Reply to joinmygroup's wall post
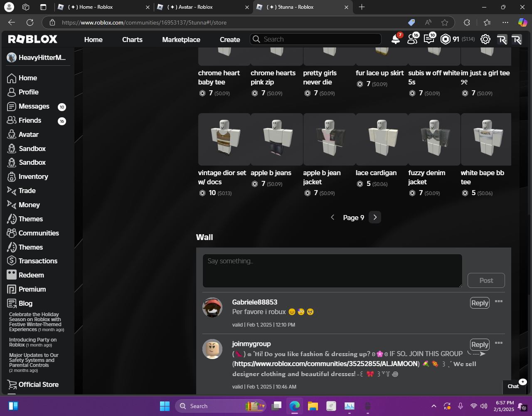The height and width of the screenshot is (416, 532). (x=480, y=344)
